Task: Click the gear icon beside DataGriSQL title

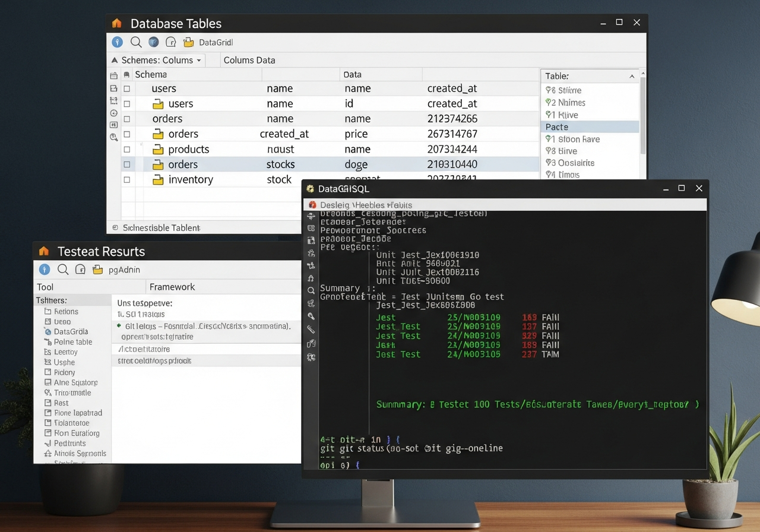Action: click(310, 189)
